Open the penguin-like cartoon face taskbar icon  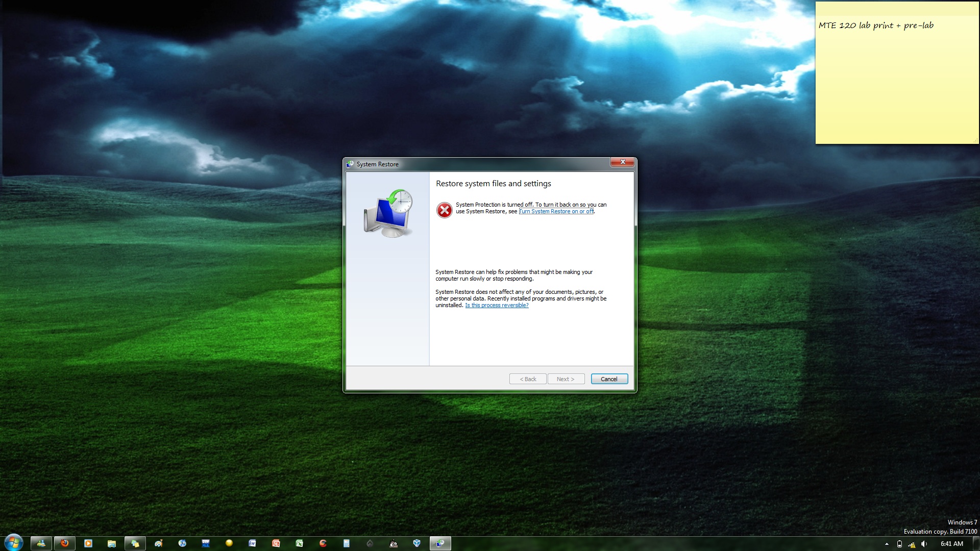tap(394, 543)
